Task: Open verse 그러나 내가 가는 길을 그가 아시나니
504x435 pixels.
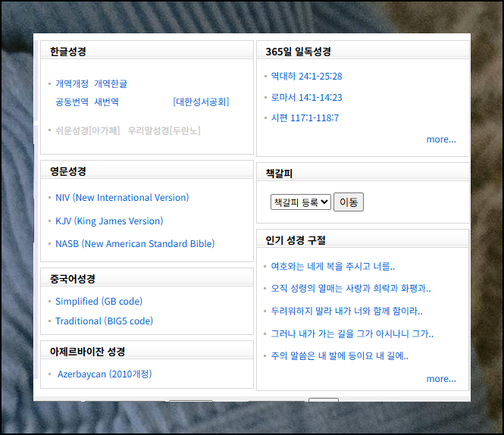Action: 352,333
